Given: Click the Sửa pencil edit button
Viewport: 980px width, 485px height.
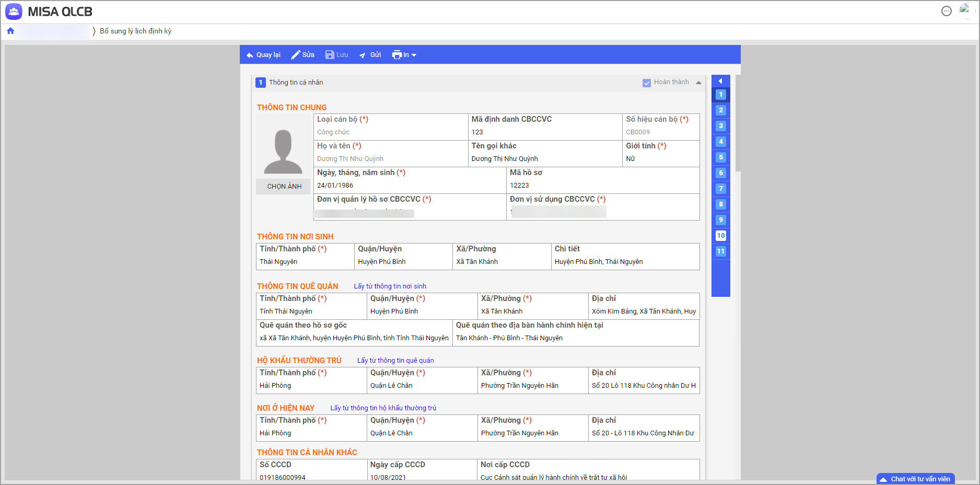Looking at the screenshot, I should [302, 55].
